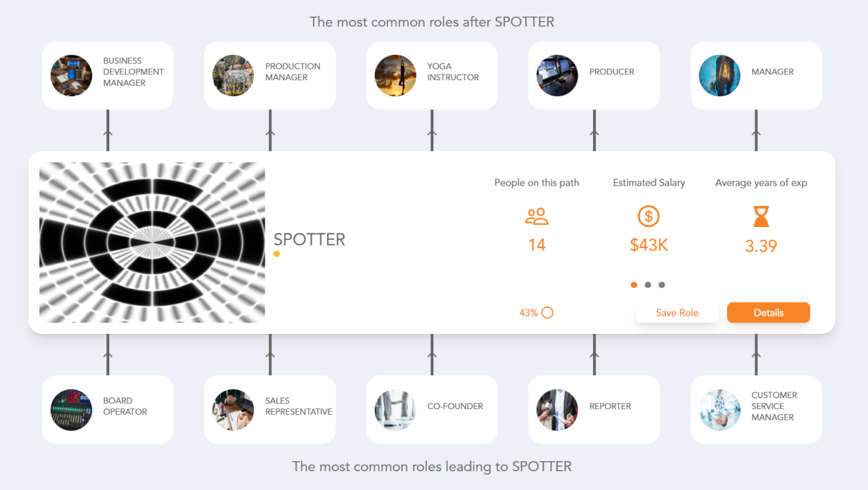The height and width of the screenshot is (490, 868).
Task: Click the people icon above the 14 count
Action: (x=537, y=216)
